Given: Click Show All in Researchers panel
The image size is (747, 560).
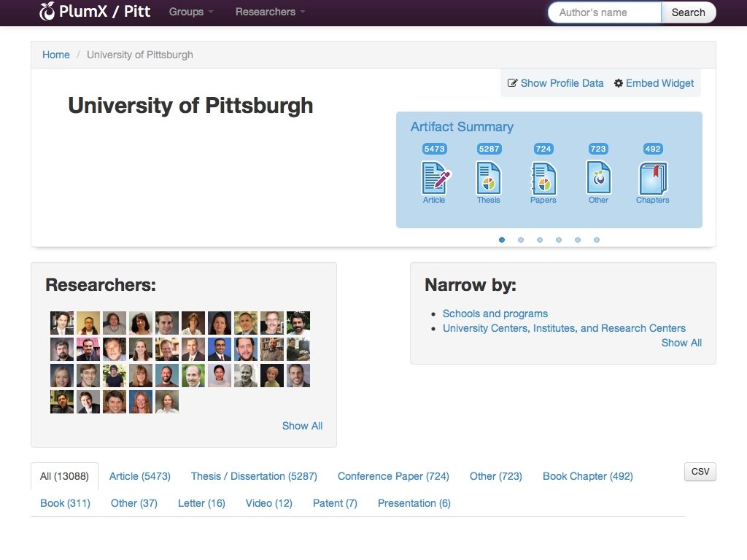Looking at the screenshot, I should pyautogui.click(x=302, y=426).
